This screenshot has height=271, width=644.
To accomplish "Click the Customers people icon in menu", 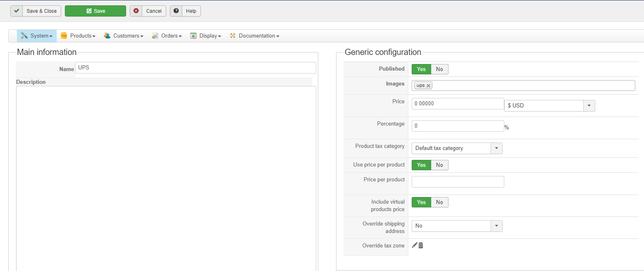I will (107, 36).
